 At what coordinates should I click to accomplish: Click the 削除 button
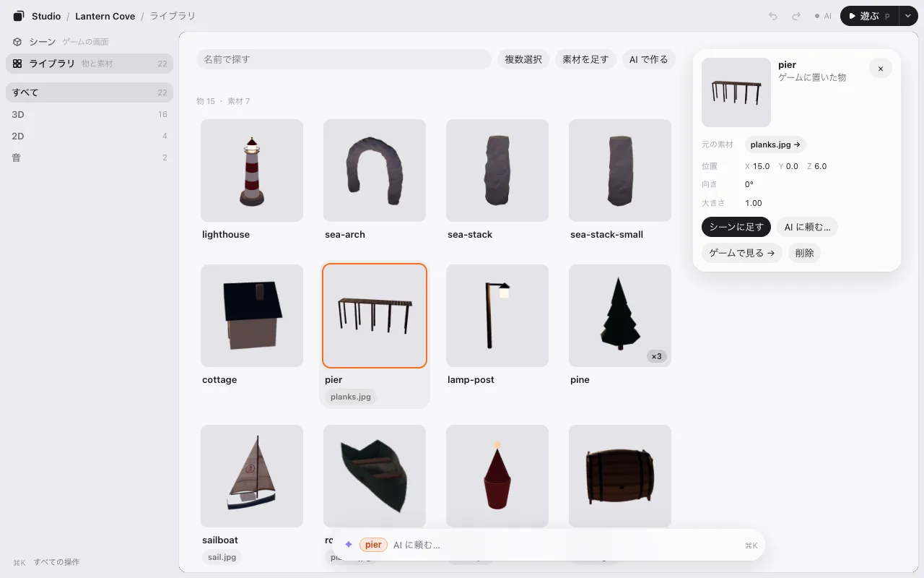click(x=805, y=253)
